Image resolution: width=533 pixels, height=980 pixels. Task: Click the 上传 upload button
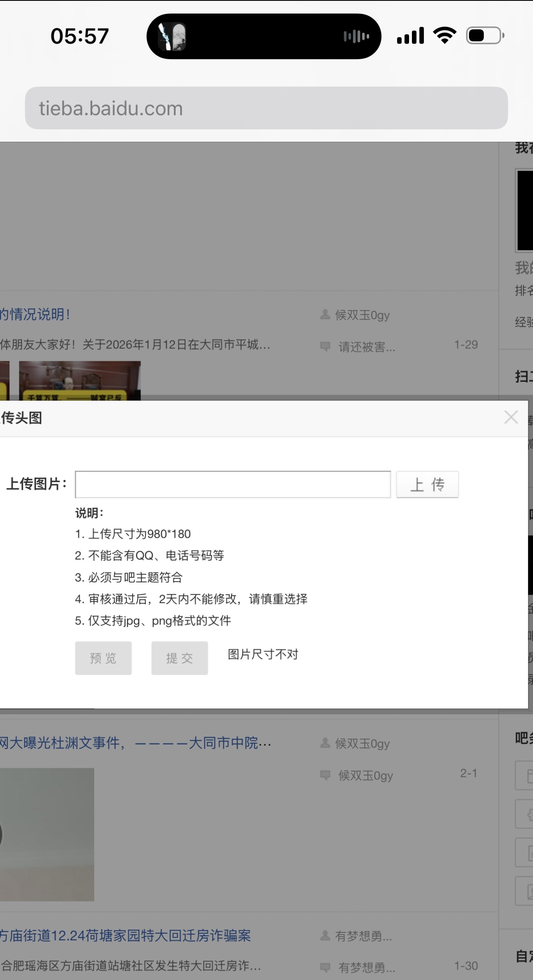tap(427, 484)
